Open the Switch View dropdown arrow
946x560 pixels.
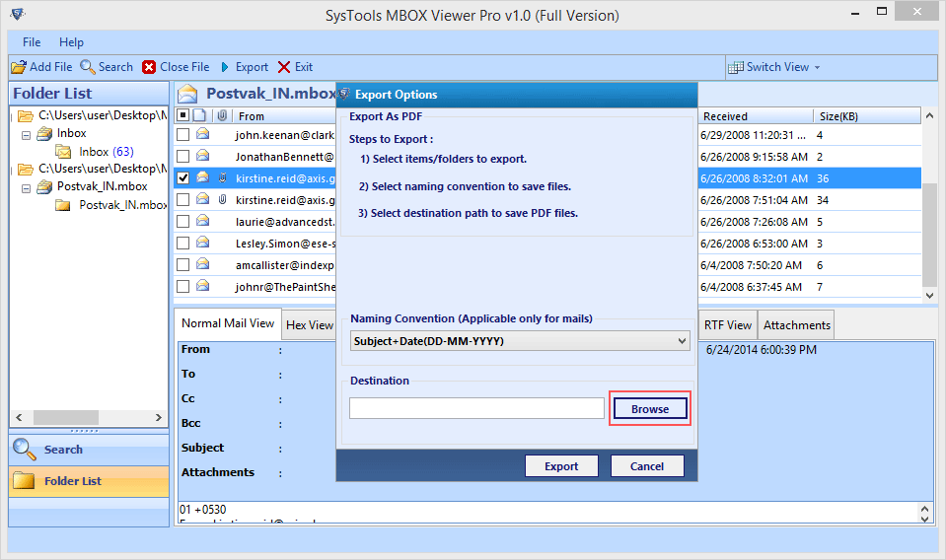click(x=818, y=67)
